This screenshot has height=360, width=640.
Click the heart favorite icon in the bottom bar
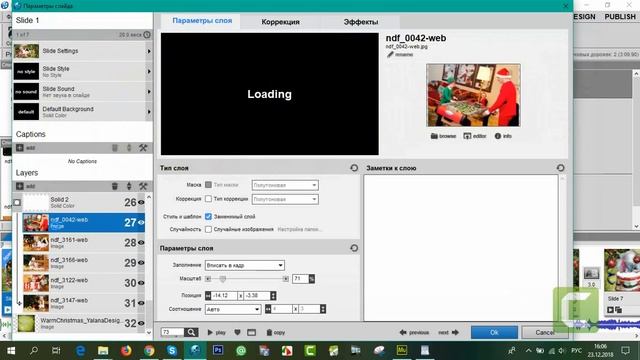237,332
